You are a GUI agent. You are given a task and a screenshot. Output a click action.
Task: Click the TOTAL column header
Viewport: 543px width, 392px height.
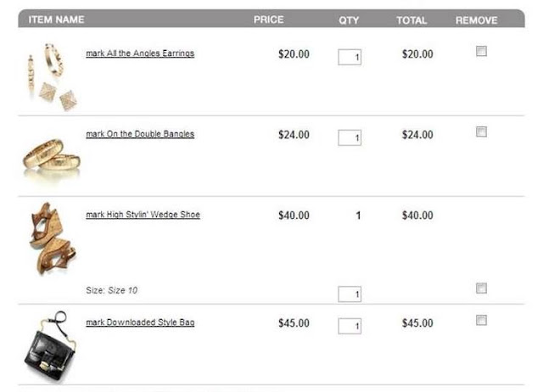(x=411, y=20)
